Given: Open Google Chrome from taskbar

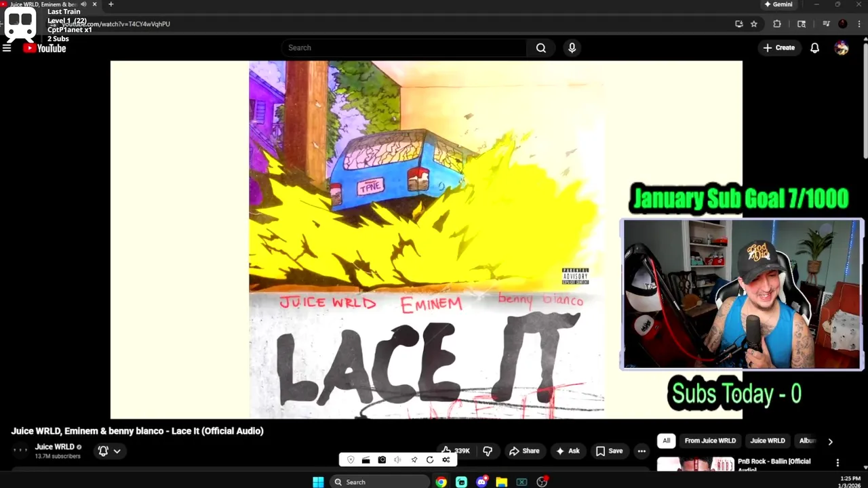Looking at the screenshot, I should point(441,482).
